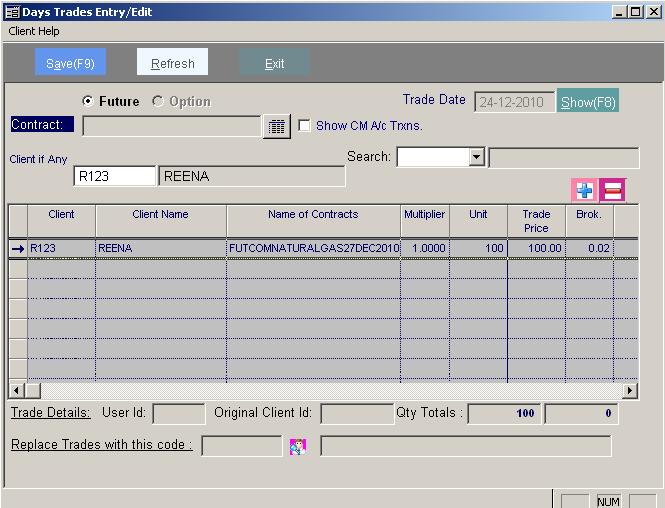Select the Option radio button
The image size is (665, 508).
click(x=158, y=101)
